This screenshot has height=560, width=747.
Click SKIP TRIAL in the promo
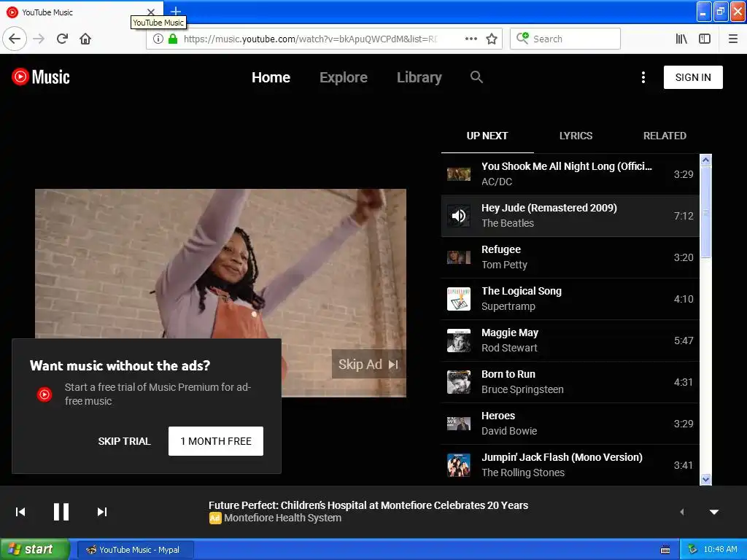click(124, 441)
